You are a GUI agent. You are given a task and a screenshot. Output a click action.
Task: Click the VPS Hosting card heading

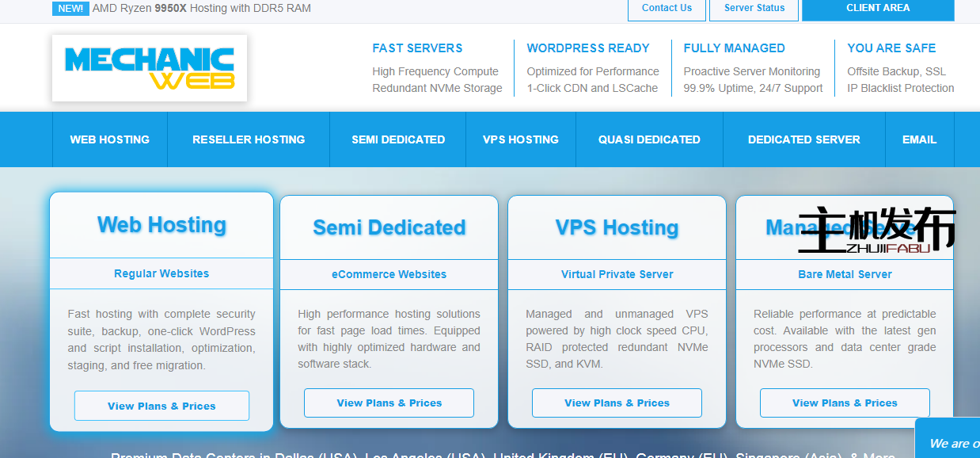pyautogui.click(x=617, y=227)
